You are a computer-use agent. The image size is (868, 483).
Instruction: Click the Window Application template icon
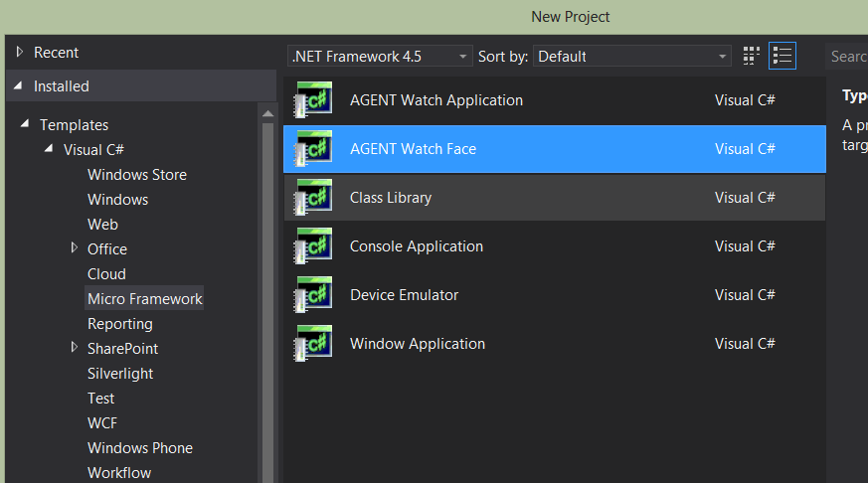(313, 344)
